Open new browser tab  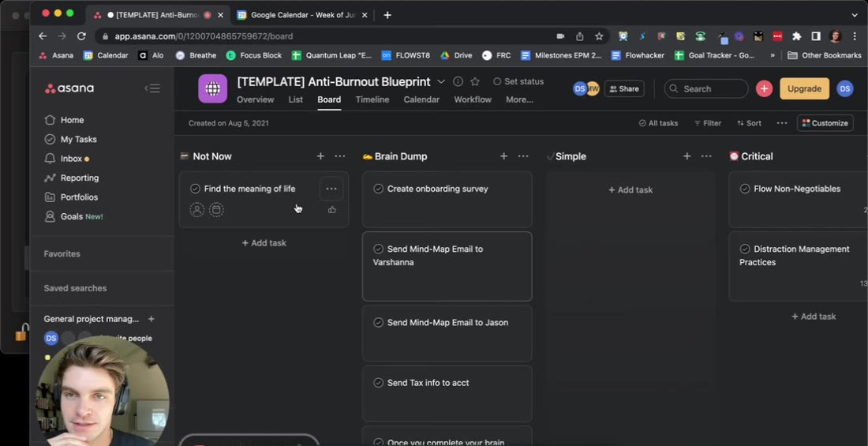pos(387,15)
